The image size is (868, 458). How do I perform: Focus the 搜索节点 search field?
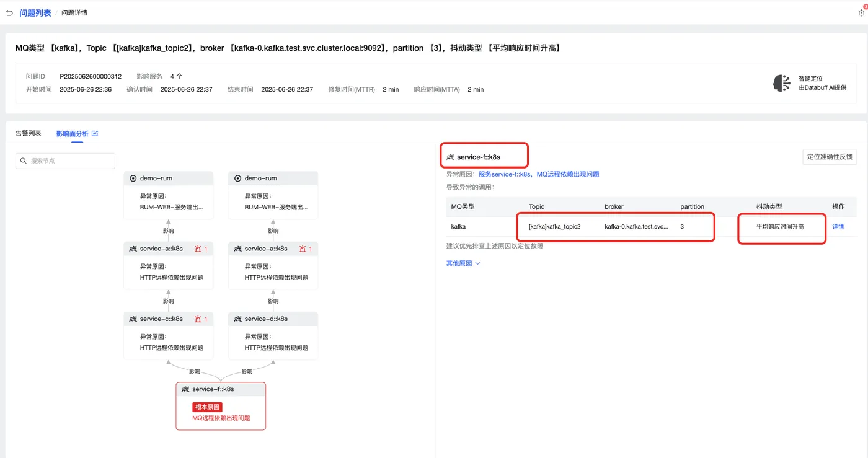[x=65, y=161]
